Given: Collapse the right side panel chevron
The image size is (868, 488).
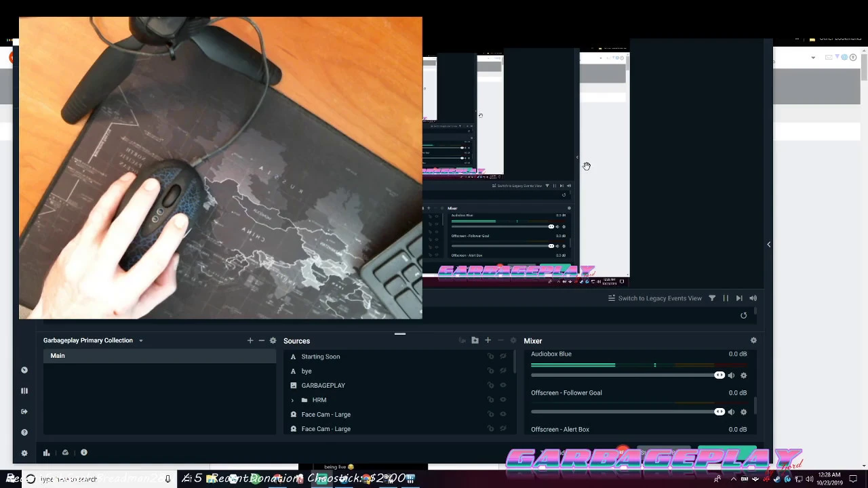Looking at the screenshot, I should (x=768, y=244).
